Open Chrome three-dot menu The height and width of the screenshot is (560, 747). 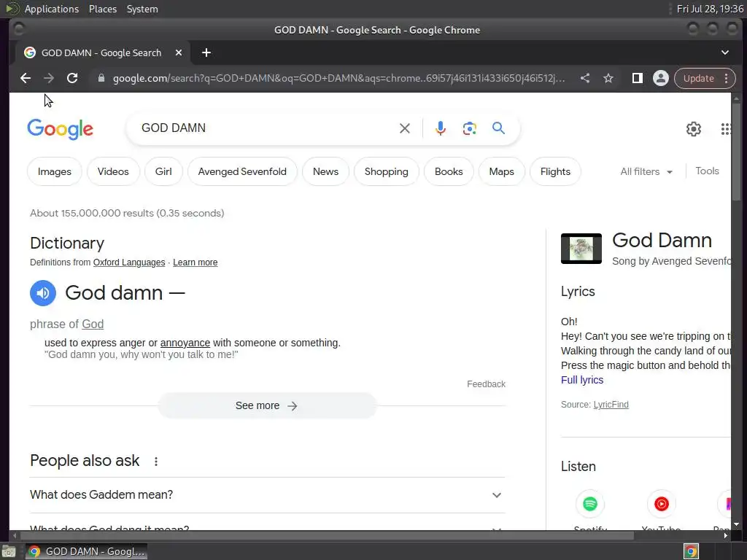[x=726, y=78]
